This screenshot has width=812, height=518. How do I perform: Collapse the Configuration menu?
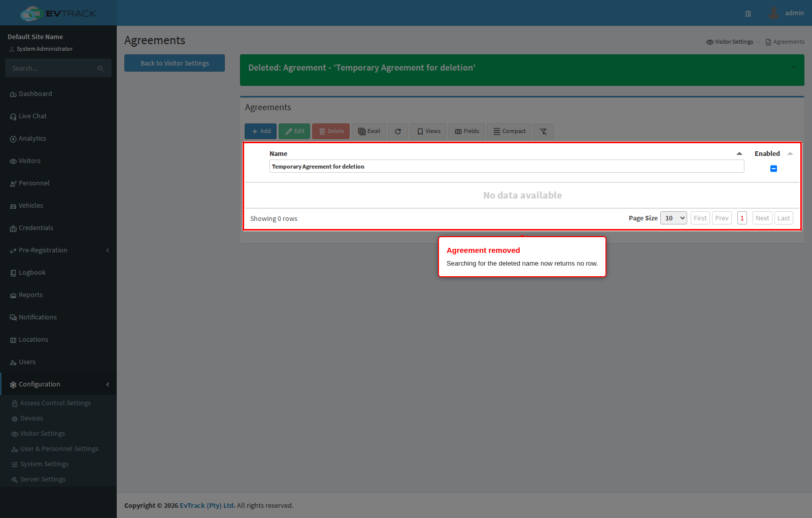tap(58, 384)
